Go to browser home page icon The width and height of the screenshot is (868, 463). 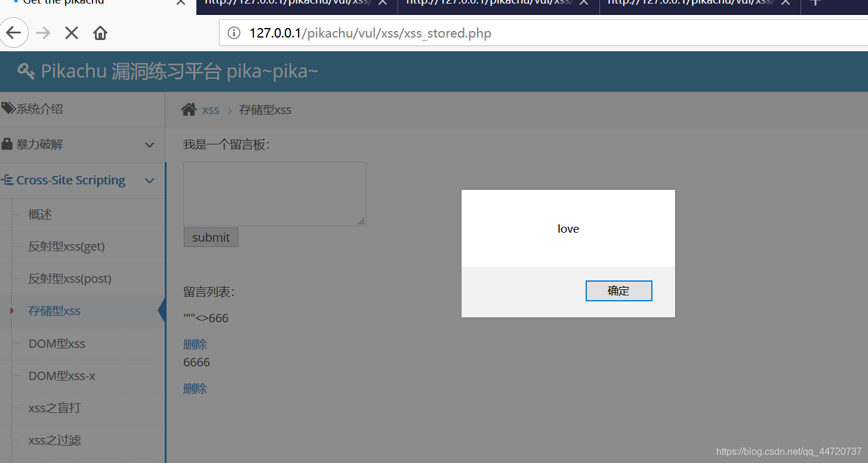(100, 33)
